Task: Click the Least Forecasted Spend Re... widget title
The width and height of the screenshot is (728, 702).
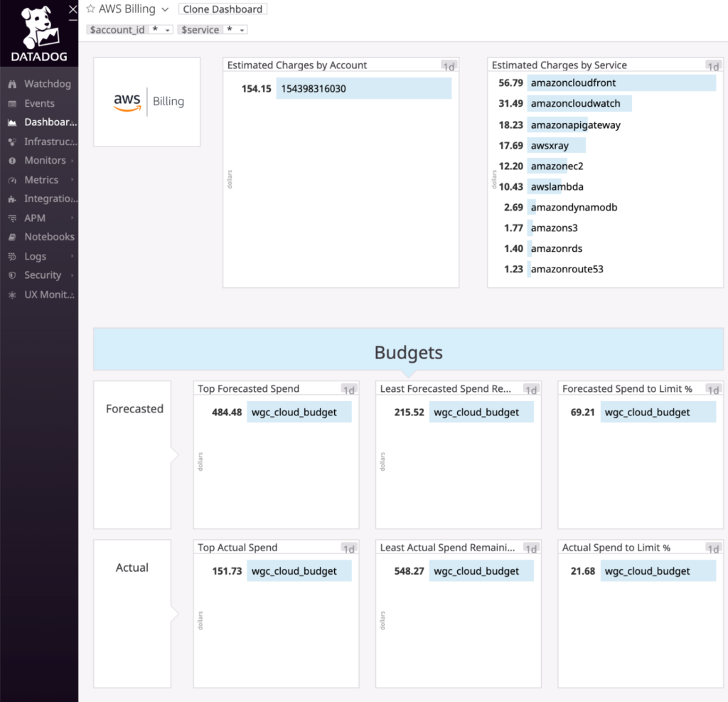Action: [x=445, y=388]
